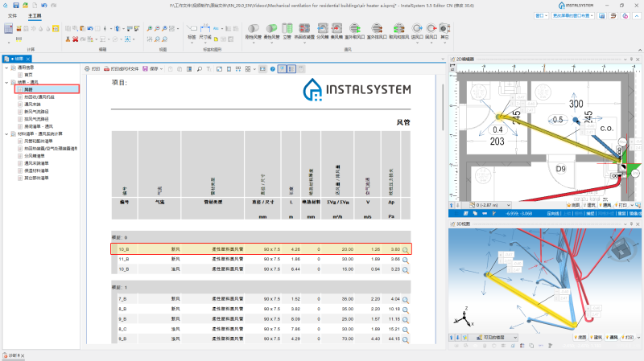Screen dimensions: 644x361
Task: Click the print to PDF file button
Action: pyautogui.click(x=122, y=69)
